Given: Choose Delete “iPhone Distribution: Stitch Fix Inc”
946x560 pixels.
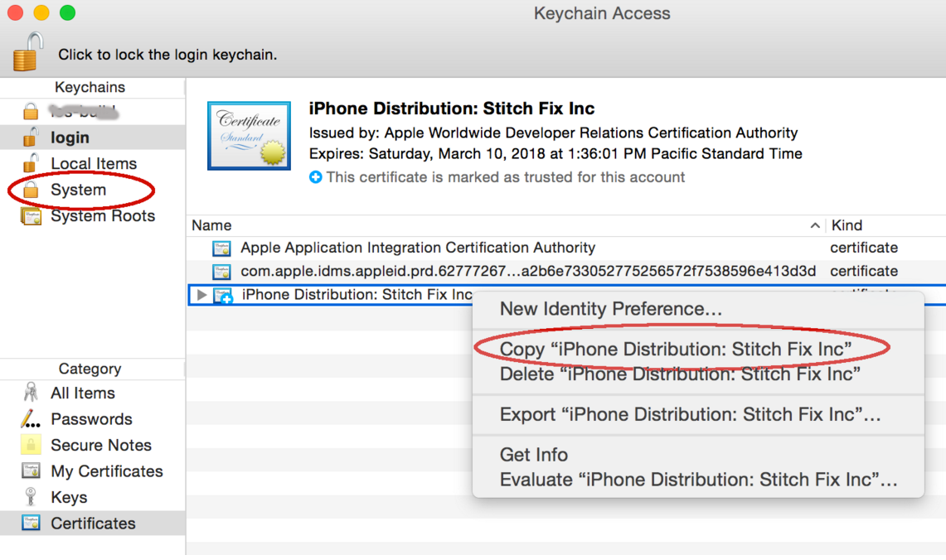Looking at the screenshot, I should click(680, 374).
